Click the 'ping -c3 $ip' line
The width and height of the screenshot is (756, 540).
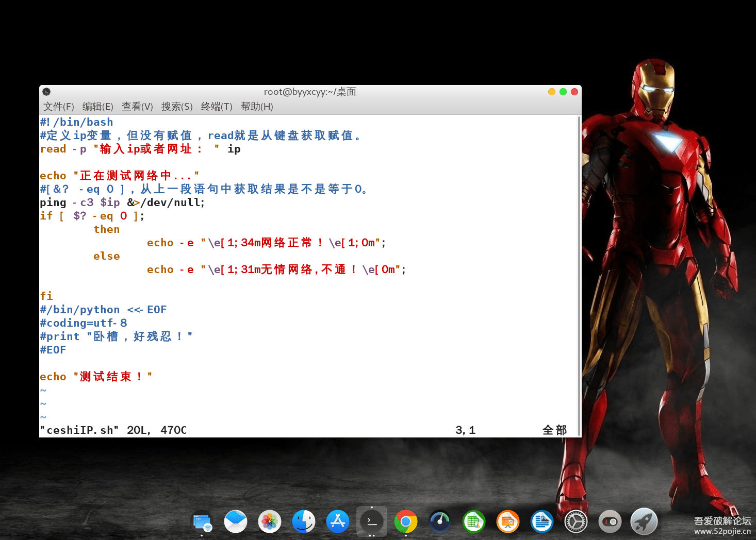point(122,202)
